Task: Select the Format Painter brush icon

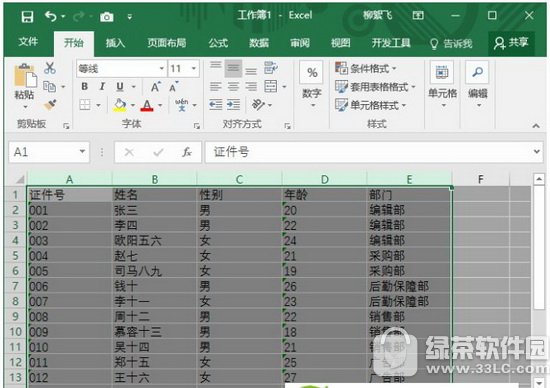Action: pos(50,105)
